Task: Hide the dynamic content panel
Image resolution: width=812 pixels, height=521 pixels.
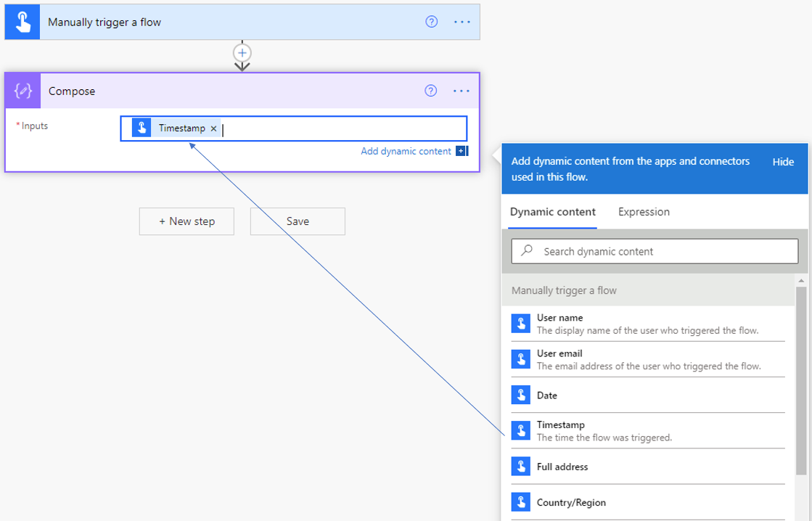Action: pyautogui.click(x=783, y=161)
